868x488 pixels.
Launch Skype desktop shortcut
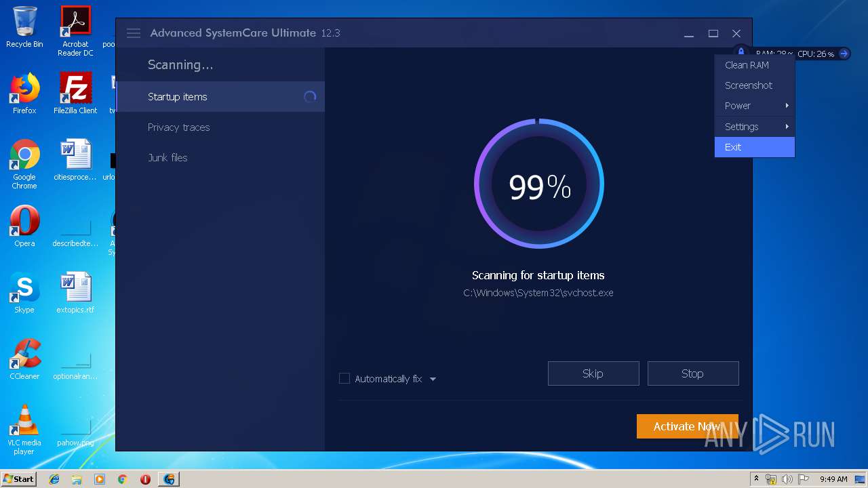pos(24,293)
